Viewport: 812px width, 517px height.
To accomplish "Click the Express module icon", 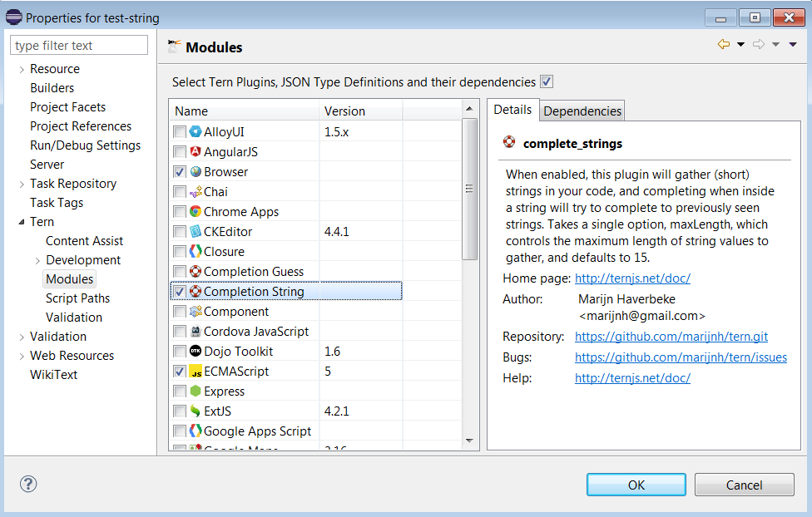I will pos(196,391).
